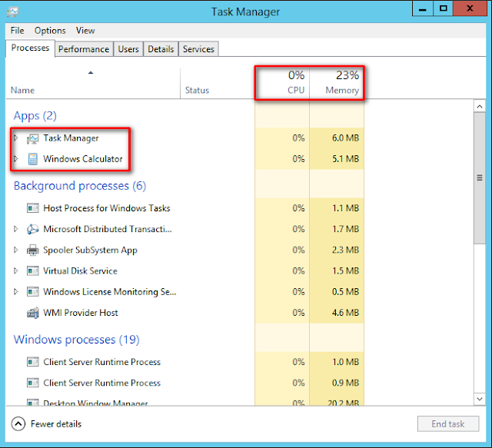Viewport: 492px width, 448px height.
Task: Click the vertical scrollbar thumb
Action: [480, 178]
